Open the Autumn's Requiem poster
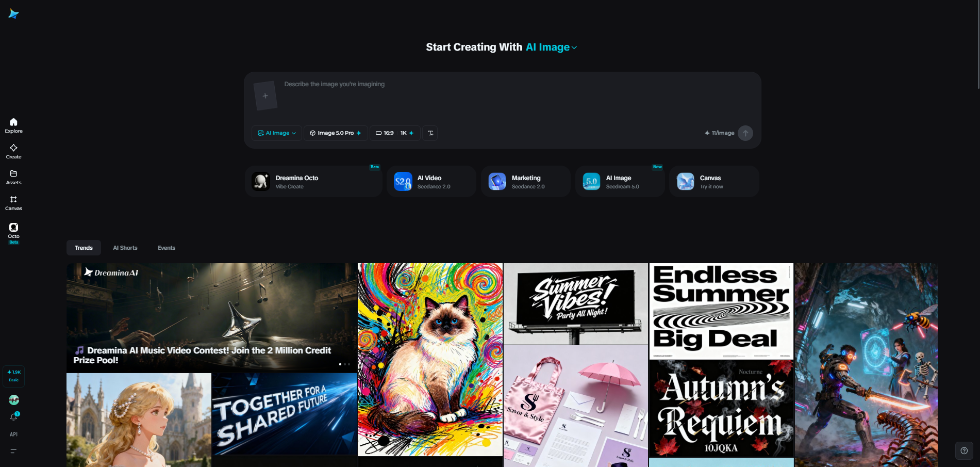This screenshot has height=467, width=980. (x=721, y=409)
